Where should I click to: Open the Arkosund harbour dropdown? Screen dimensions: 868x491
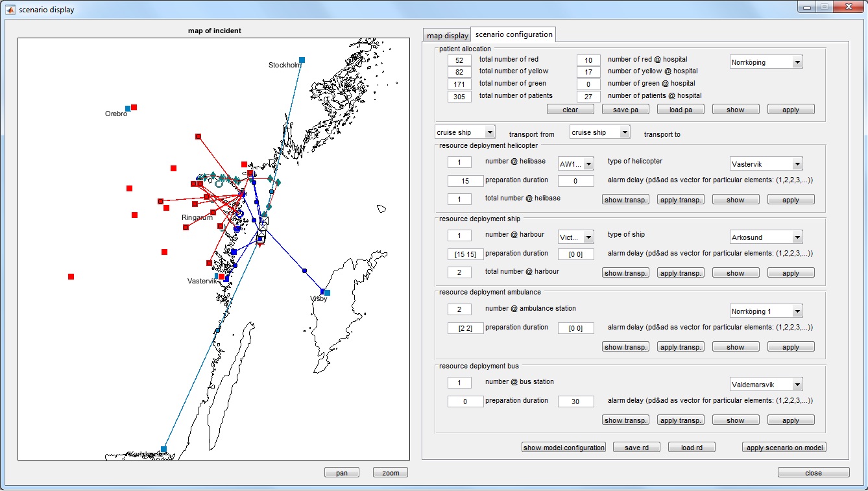pos(766,237)
